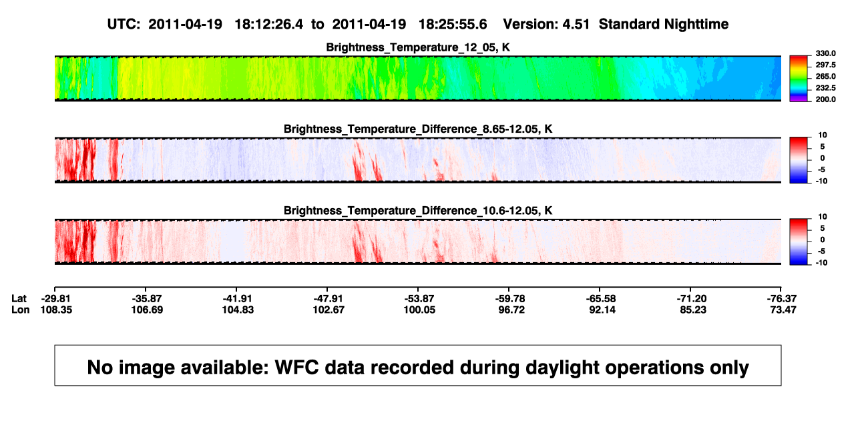Click the 330.0 colorbar label
This screenshot has width=868, height=445.
click(x=827, y=53)
